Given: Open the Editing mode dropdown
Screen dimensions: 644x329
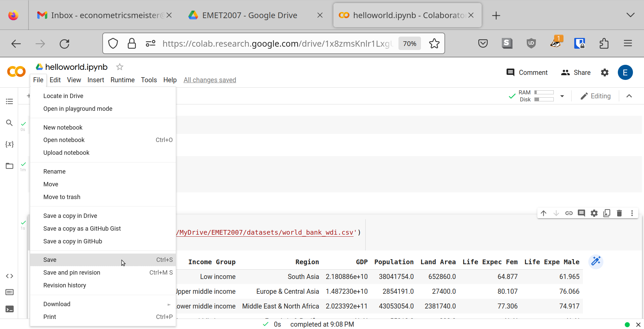Looking at the screenshot, I should [x=596, y=96].
